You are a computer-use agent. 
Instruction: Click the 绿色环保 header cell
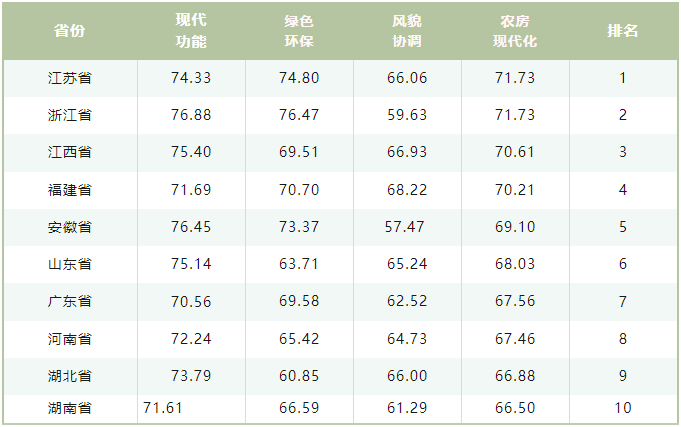click(299, 31)
